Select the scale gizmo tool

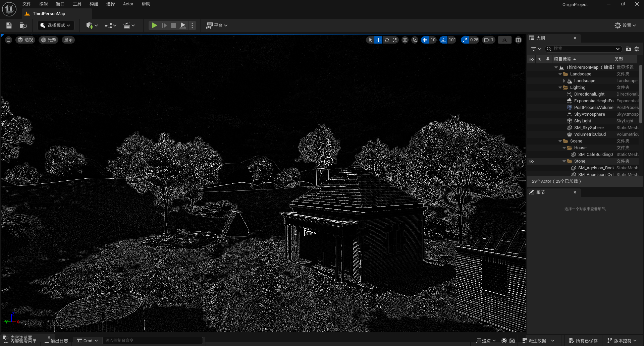coord(395,40)
